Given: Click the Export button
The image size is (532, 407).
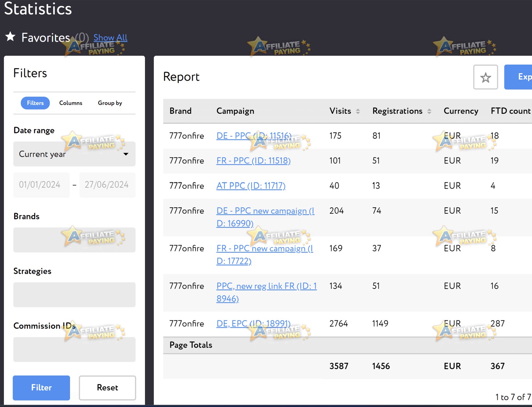Looking at the screenshot, I should (518, 77).
